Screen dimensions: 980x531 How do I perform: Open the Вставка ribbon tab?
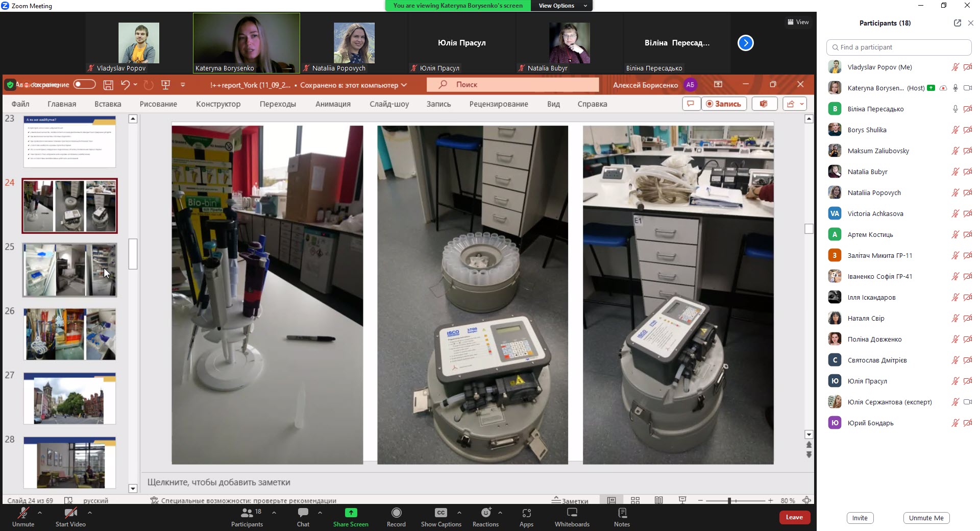coord(108,104)
